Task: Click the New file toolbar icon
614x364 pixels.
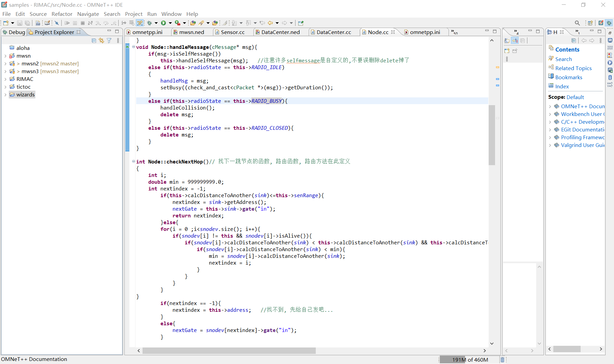Action: pos(6,23)
